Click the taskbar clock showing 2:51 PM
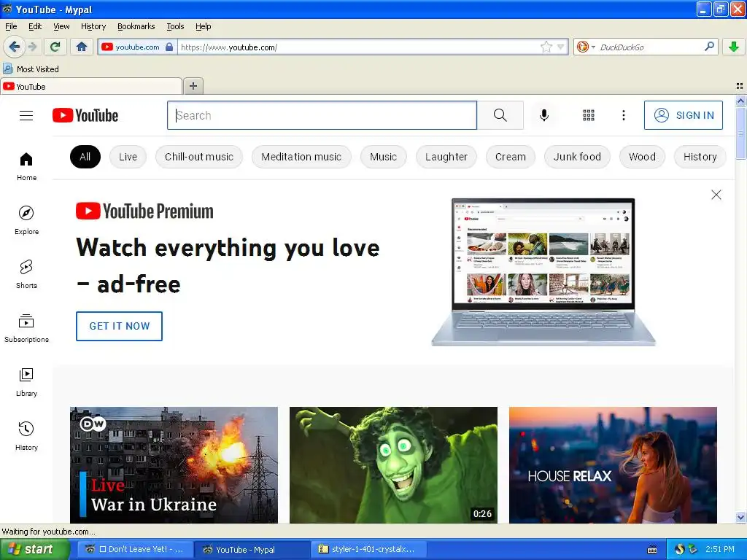Viewport: 747px width, 560px height. pos(720,549)
